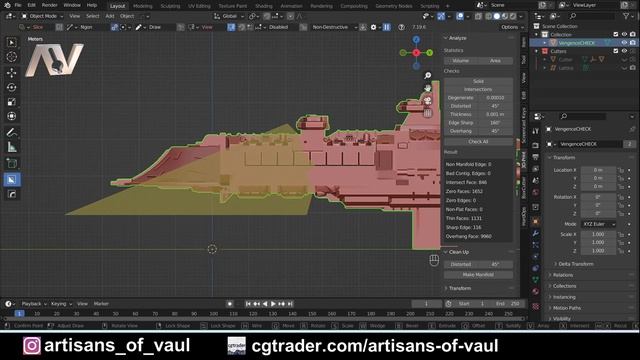Open the viewport Add menu

click(x=110, y=16)
